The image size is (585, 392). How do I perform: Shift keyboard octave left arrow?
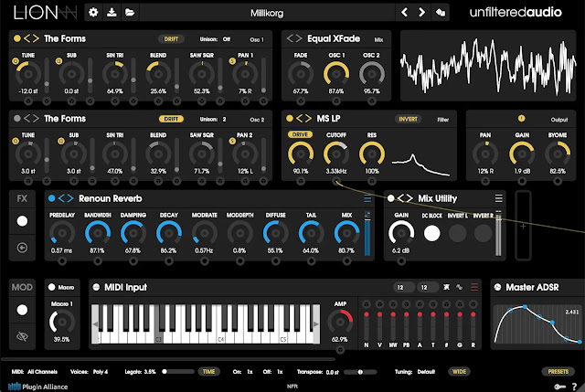coord(95,324)
